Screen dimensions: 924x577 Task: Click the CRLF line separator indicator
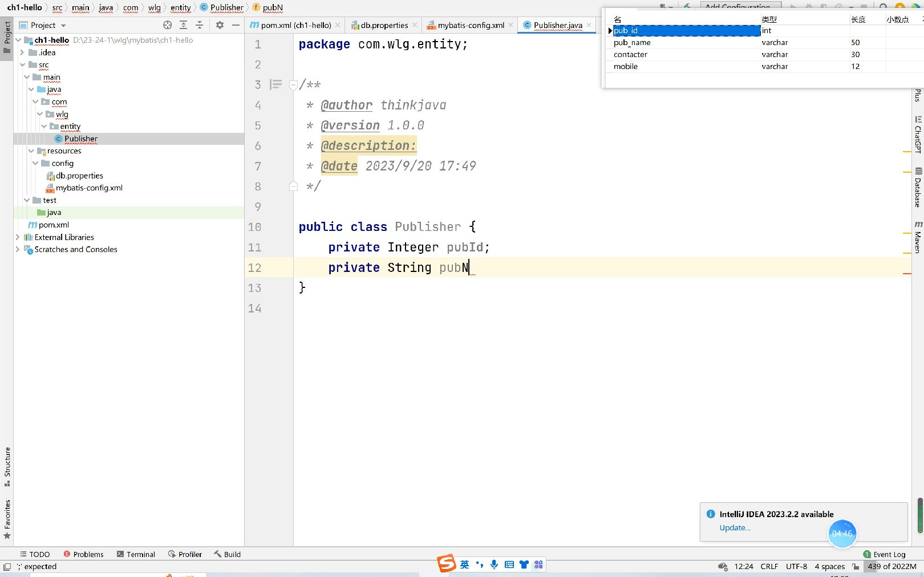(x=769, y=567)
